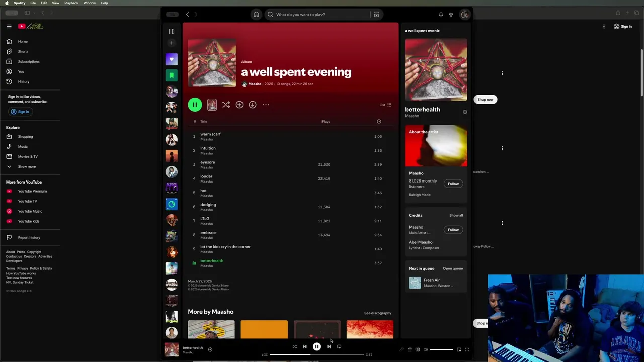Add betterhealth to Liked in right panel
Screen dimensions: 644x362
465,112
